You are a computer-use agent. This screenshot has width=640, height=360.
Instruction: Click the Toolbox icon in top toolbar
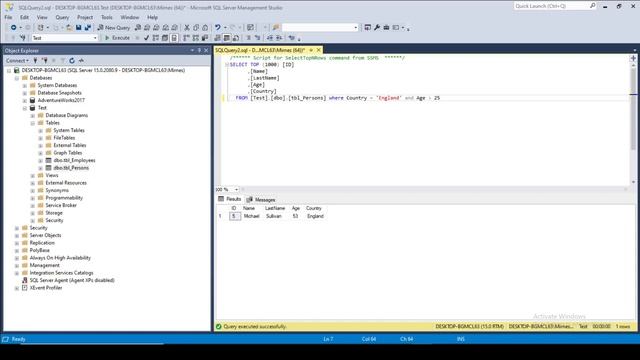386,27
